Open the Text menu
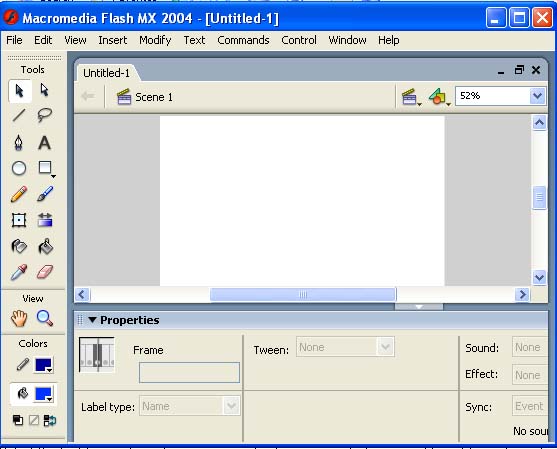 194,40
